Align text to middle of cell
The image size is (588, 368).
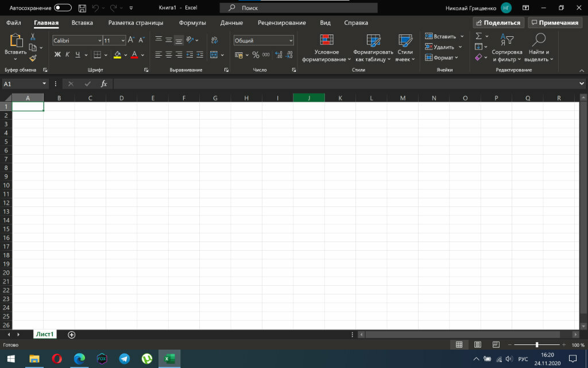pos(169,40)
